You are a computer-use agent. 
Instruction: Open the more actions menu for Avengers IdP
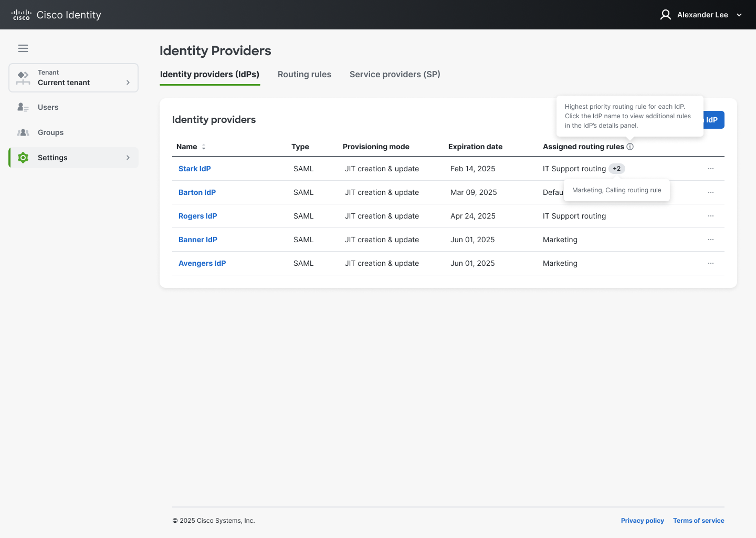coord(711,263)
